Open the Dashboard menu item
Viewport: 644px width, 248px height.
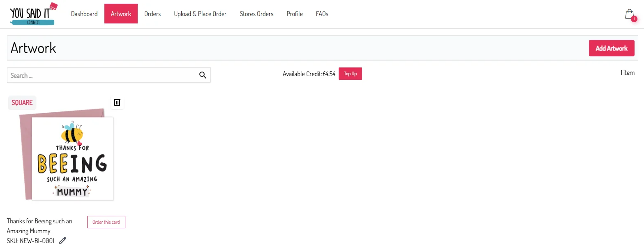point(84,14)
